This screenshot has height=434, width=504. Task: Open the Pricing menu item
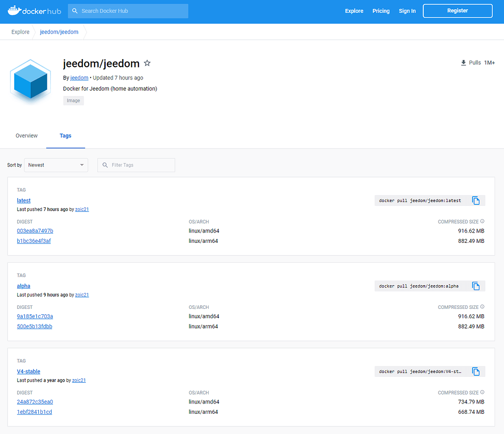click(x=380, y=10)
